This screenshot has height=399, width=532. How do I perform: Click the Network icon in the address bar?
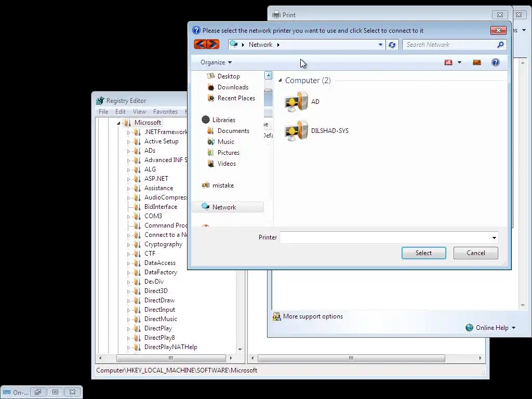[233, 44]
